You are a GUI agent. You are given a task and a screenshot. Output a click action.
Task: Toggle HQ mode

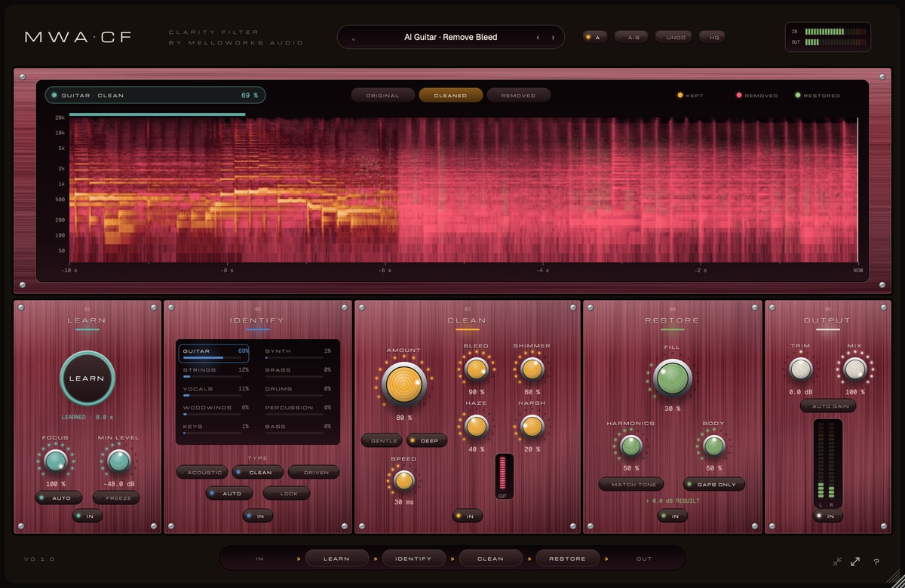pos(713,37)
